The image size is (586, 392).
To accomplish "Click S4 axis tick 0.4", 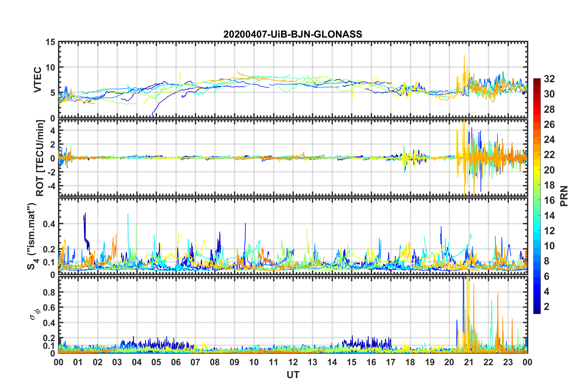I will (x=49, y=224).
